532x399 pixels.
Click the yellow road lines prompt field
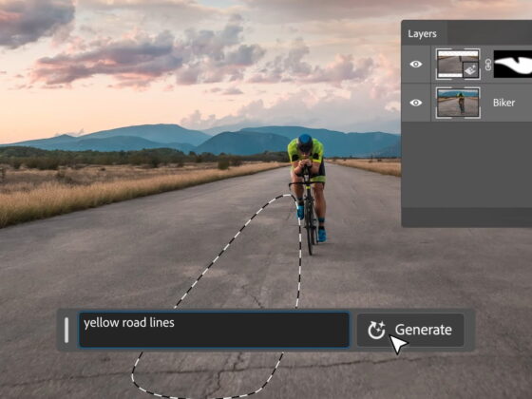tap(214, 330)
